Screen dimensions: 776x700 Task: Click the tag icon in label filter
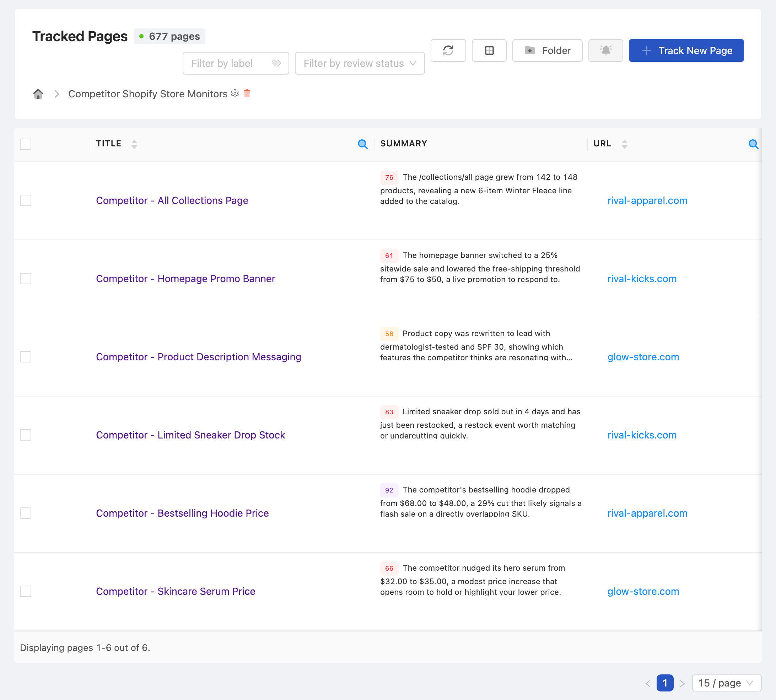[x=276, y=63]
